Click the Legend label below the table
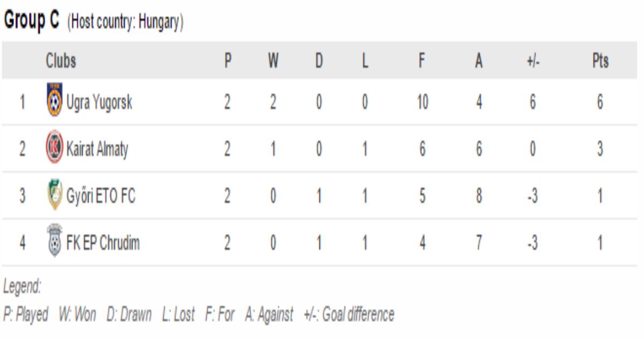 22,287
